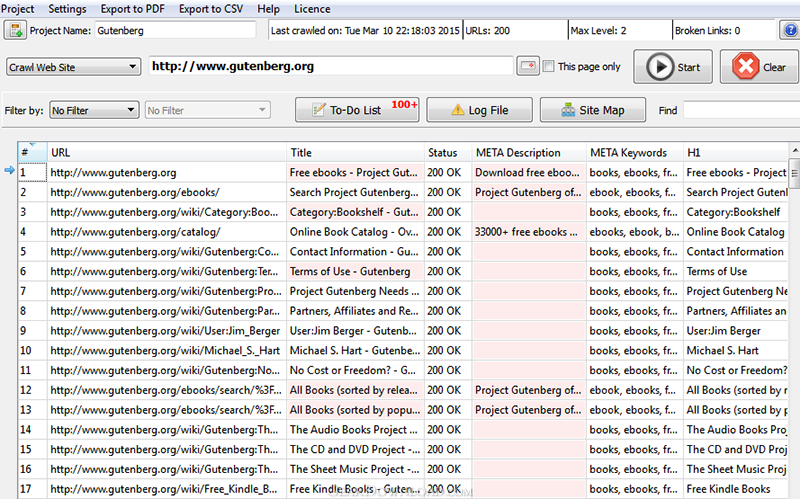Click title 'All Books (sorted by popu...'

pyautogui.click(x=356, y=410)
